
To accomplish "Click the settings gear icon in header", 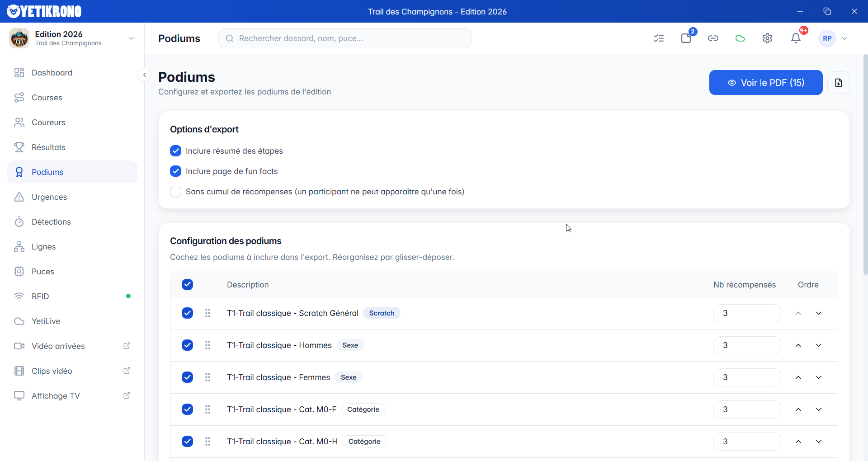I will pyautogui.click(x=767, y=38).
